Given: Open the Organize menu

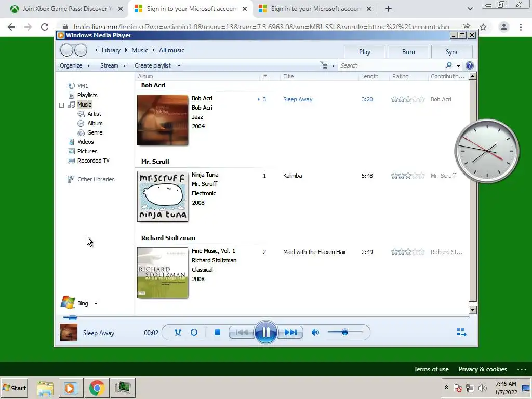Looking at the screenshot, I should [75, 65].
